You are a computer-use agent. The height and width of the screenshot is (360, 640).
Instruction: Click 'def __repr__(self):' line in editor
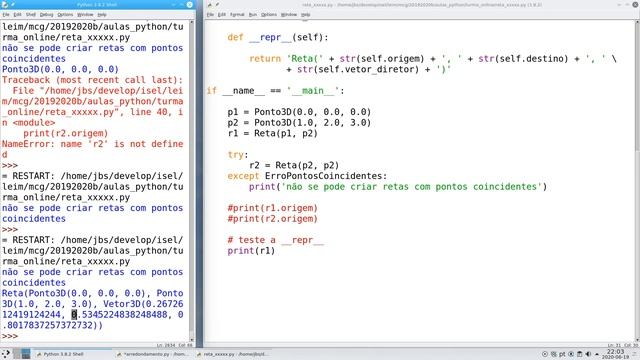pos(278,37)
